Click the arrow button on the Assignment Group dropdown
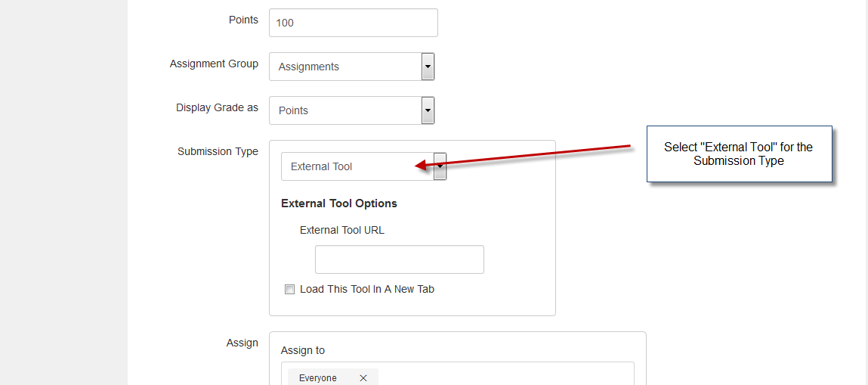This screenshot has height=385, width=868. click(428, 67)
